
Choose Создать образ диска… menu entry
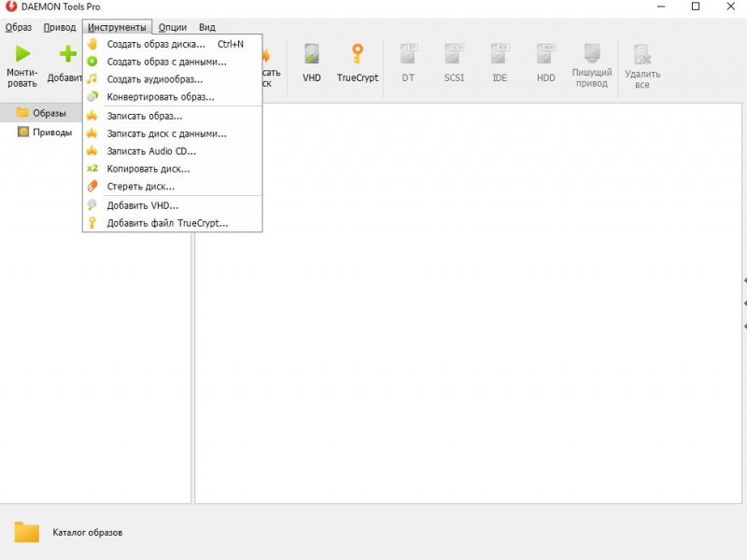[173, 44]
